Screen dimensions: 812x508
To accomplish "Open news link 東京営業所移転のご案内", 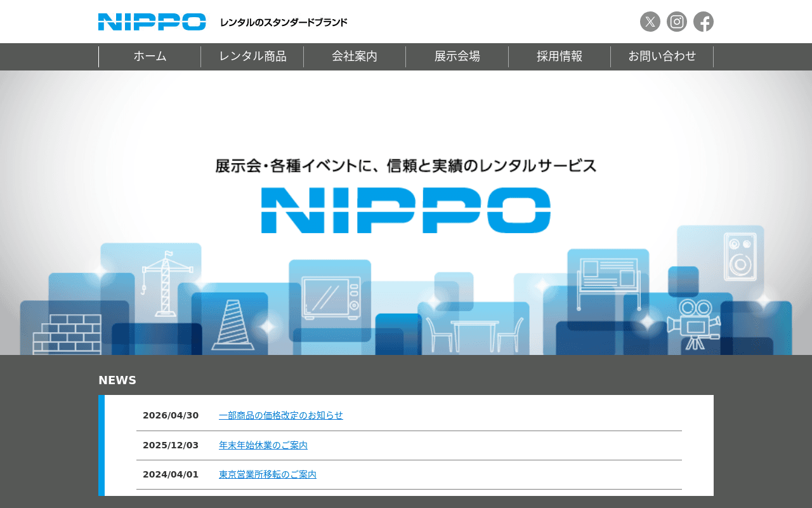I will (x=268, y=474).
